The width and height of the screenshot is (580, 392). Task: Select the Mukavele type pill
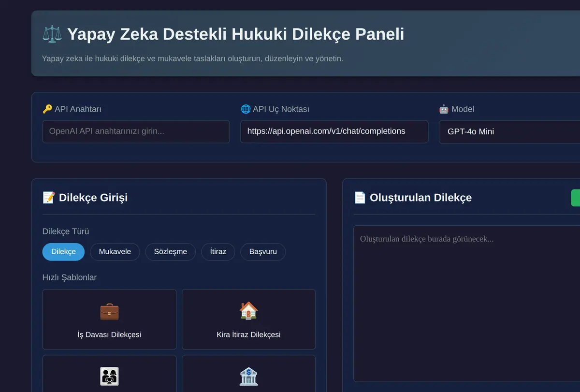point(115,252)
